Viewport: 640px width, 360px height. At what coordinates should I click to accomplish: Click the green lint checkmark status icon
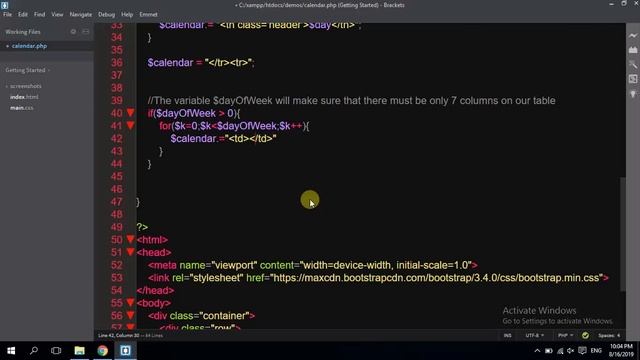tap(585, 336)
